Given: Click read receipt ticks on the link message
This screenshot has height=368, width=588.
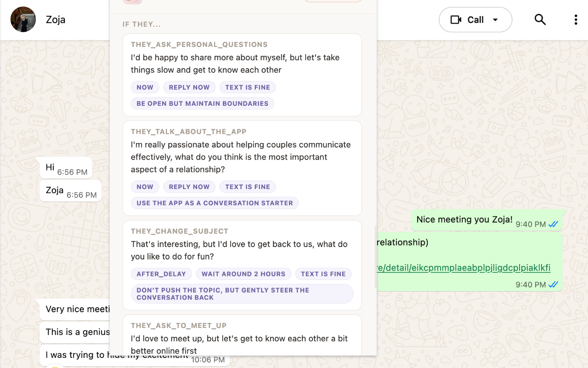Looking at the screenshot, I should click(x=553, y=285).
